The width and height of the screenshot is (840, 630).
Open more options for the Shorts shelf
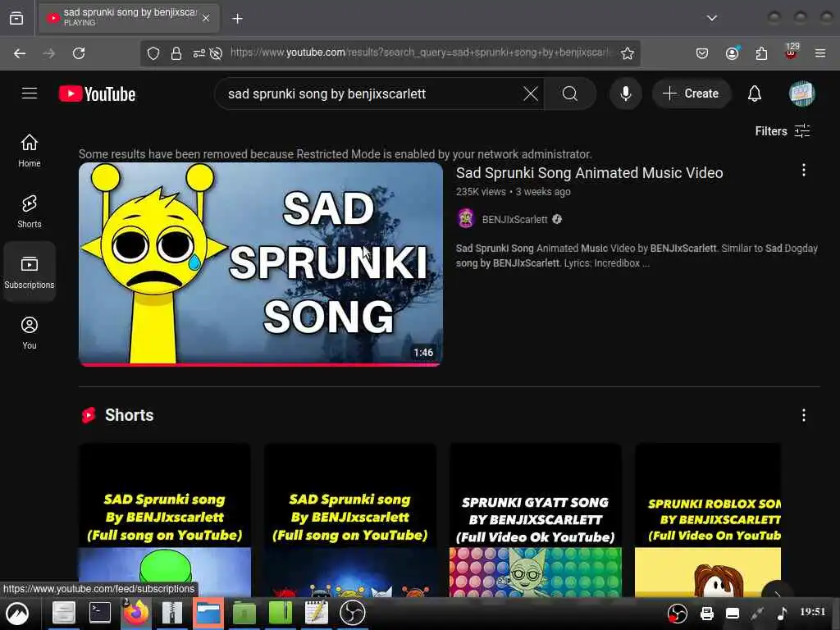[804, 415]
